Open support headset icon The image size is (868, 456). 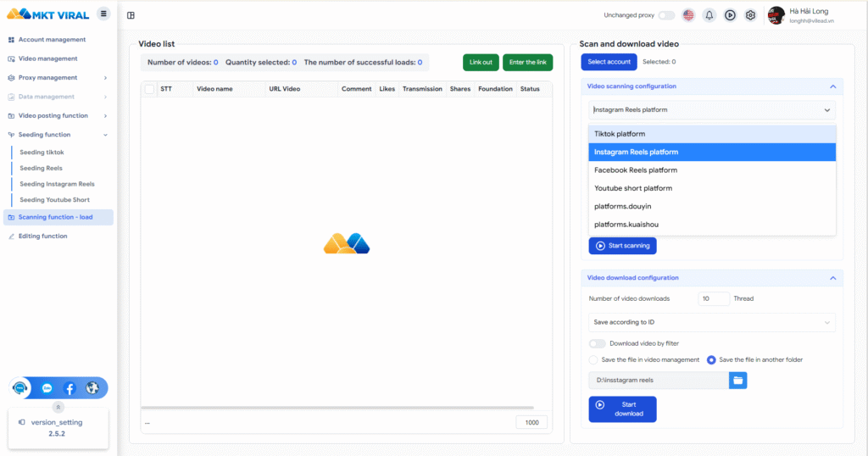[x=20, y=388]
